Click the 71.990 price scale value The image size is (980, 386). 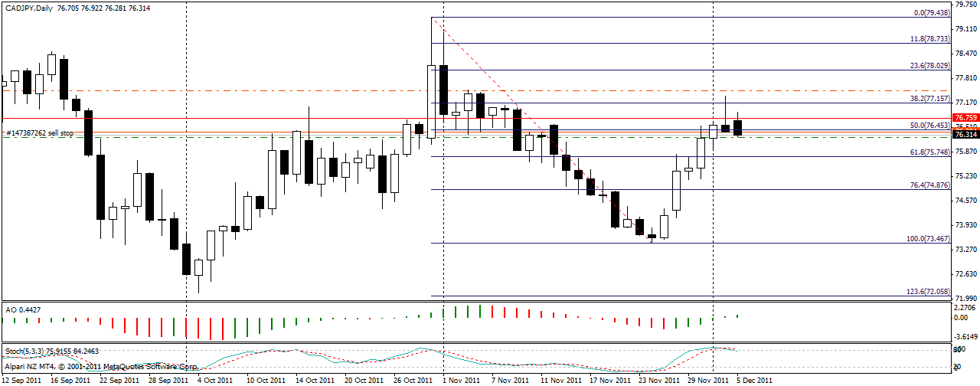point(965,298)
